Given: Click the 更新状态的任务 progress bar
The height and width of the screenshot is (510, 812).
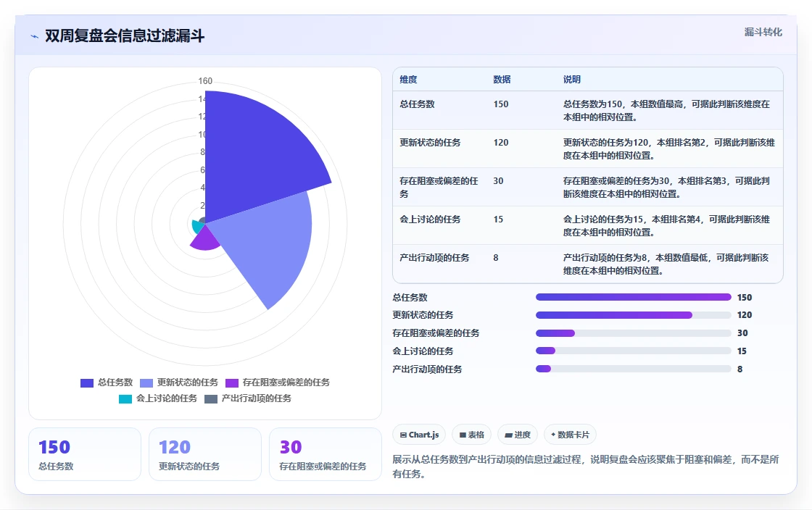Looking at the screenshot, I should [x=634, y=315].
